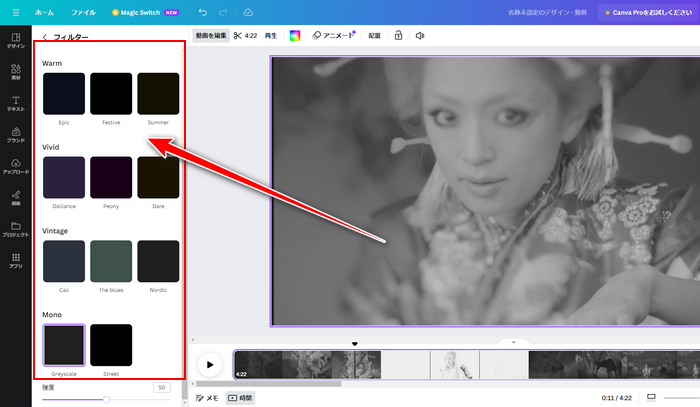
Task: Select the Greyscale filter thumbnail
Action: click(64, 345)
